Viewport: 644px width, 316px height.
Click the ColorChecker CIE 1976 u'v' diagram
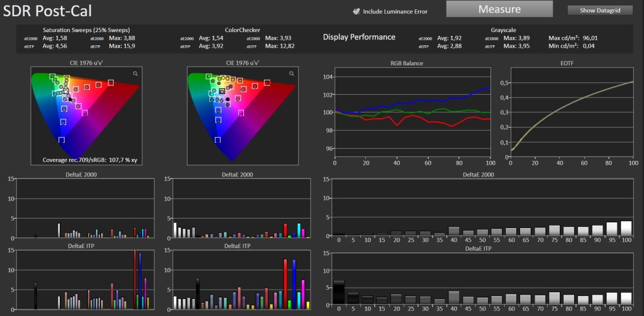[x=242, y=116]
